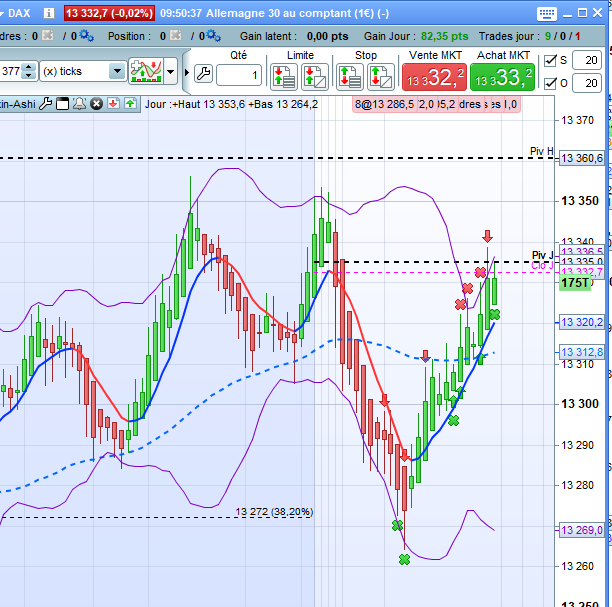Click Heikin-Ashi green up arrow icon
Viewport: 612px width, 607px height.
(130, 104)
